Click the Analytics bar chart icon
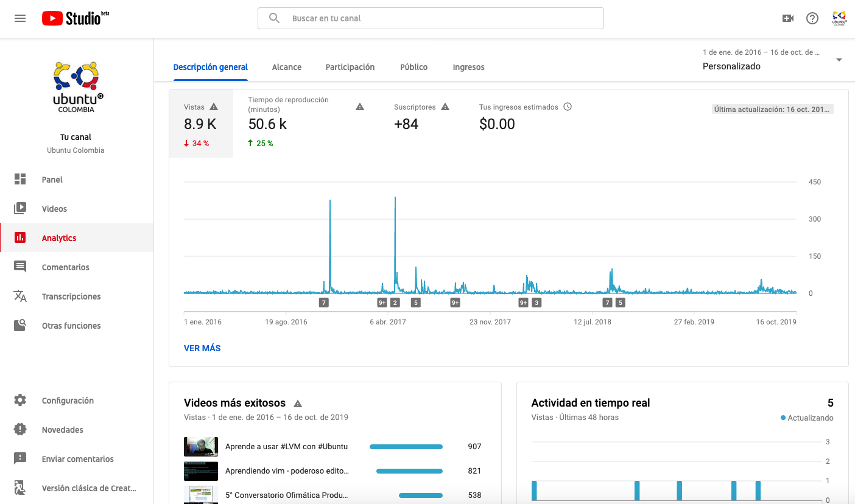The image size is (855, 504). coord(20,237)
